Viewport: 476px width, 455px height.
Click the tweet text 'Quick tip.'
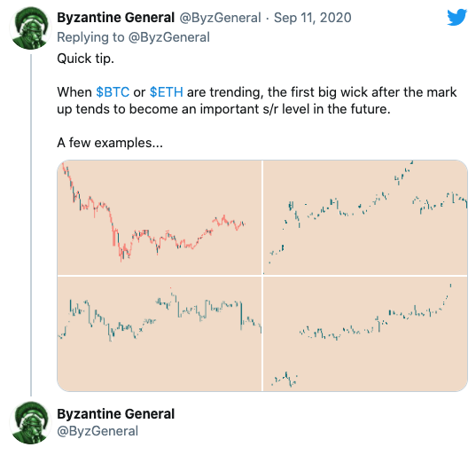(x=86, y=59)
